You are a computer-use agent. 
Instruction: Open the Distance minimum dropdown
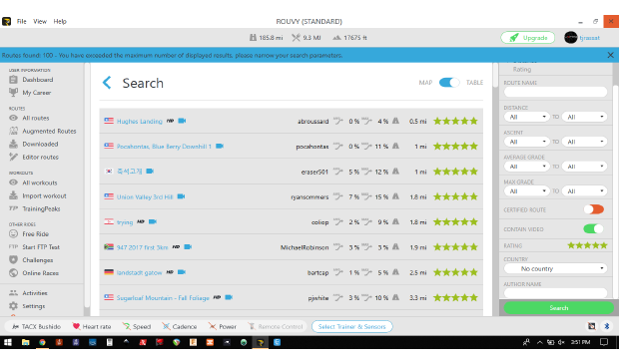coord(526,117)
